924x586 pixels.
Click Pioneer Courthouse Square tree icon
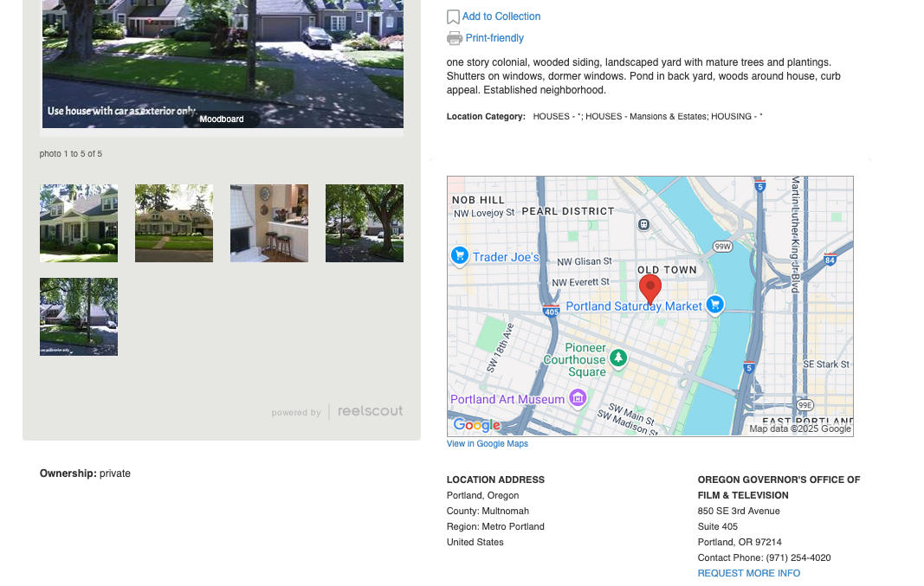617,357
